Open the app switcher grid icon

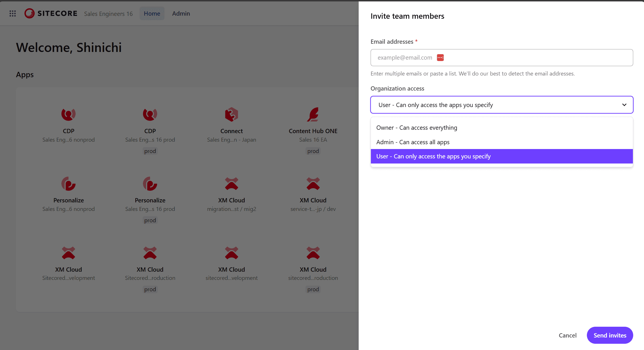tap(13, 13)
